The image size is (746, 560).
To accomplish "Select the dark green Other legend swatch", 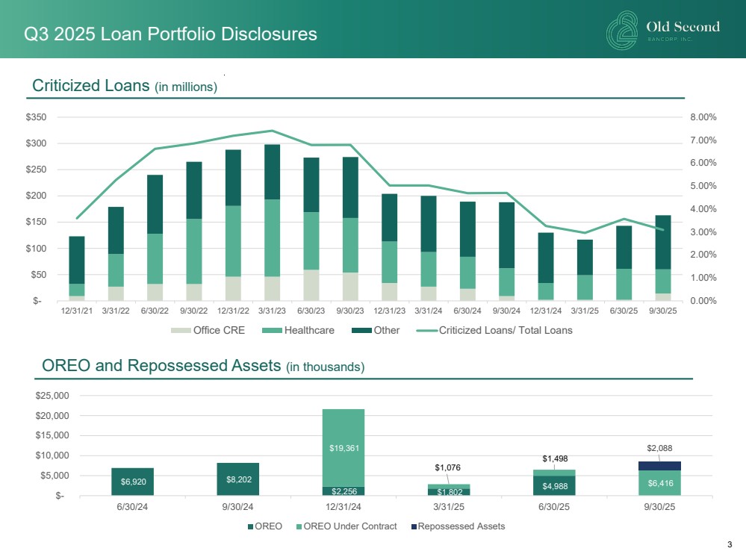I will click(x=361, y=330).
